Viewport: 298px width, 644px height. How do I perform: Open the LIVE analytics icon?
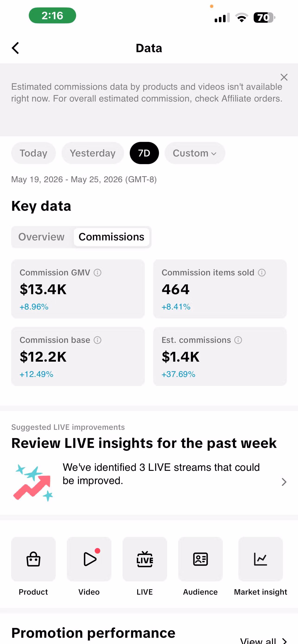(x=145, y=559)
